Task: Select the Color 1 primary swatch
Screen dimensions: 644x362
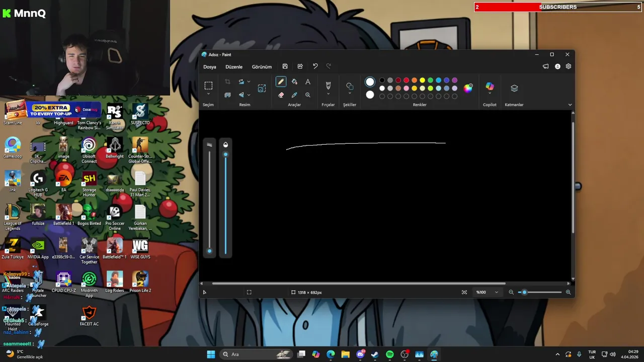Action: tap(370, 82)
